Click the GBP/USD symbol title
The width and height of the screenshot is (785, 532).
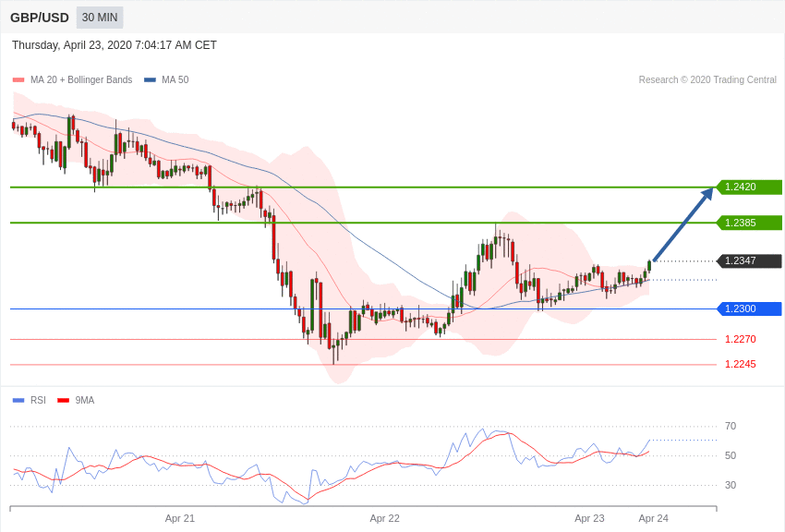click(40, 18)
